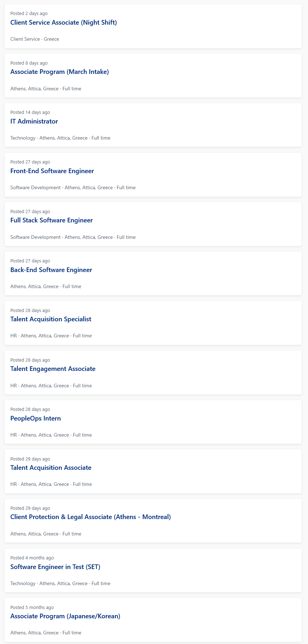View the Software Engineer in Test (SET) posting
The image size is (308, 644).
[55, 567]
